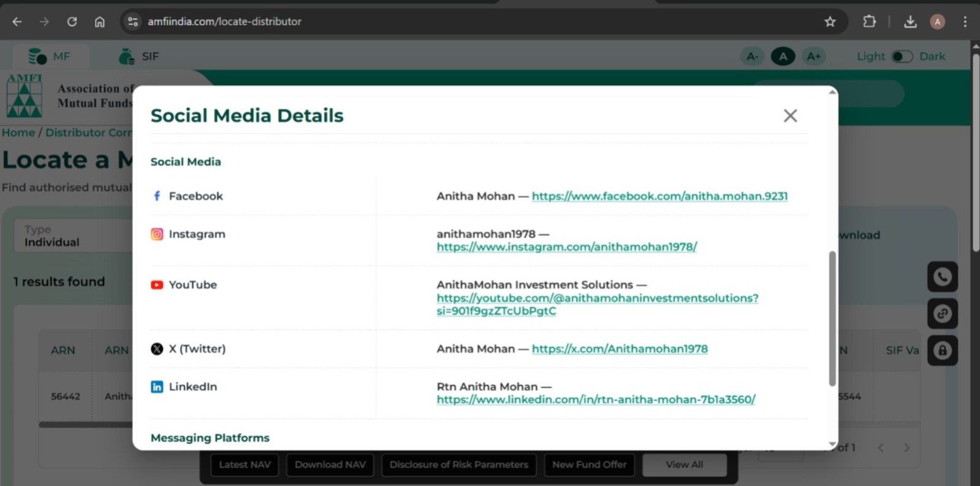This screenshot has height=486, width=980.
Task: Click the New Fund Offer button
Action: 589,465
